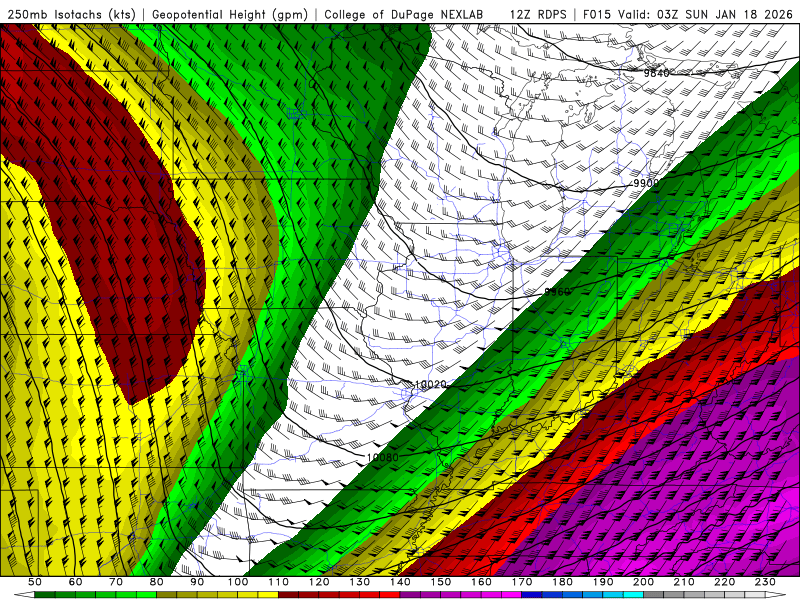Pick the bright yellow swatch just before 110
This screenshot has width=800, height=600.
(x=268, y=595)
